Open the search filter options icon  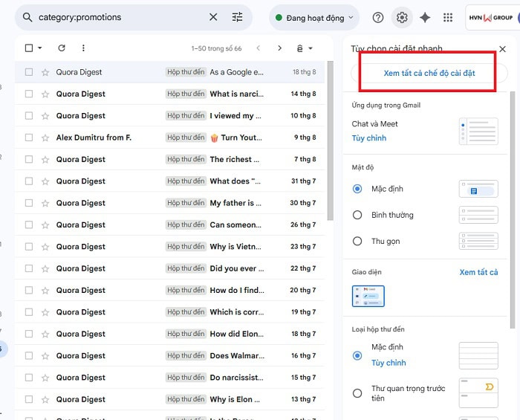pyautogui.click(x=237, y=17)
